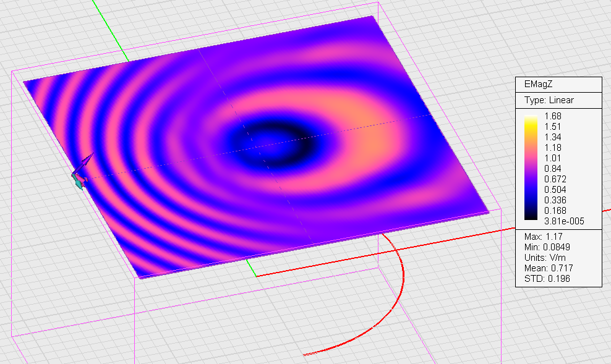
Task: Select the red straight axis line
Action: tap(429, 244)
